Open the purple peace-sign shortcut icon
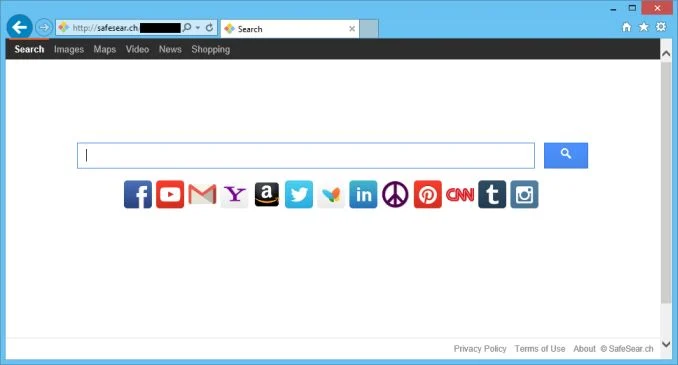678x365 pixels. pyautogui.click(x=395, y=195)
